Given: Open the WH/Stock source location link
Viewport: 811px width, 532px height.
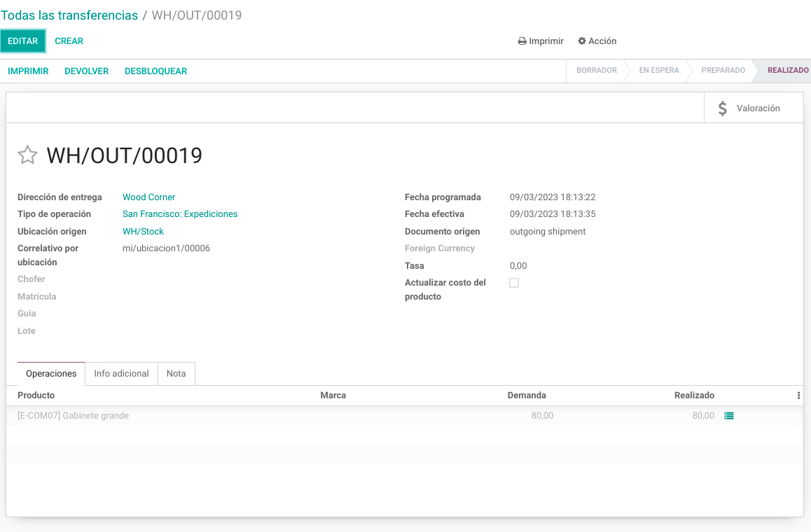Looking at the screenshot, I should point(144,232).
